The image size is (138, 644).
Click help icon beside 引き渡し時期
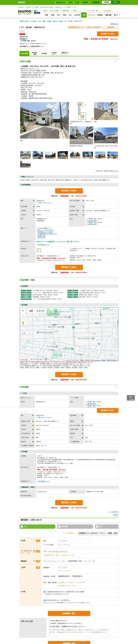(x=33, y=437)
